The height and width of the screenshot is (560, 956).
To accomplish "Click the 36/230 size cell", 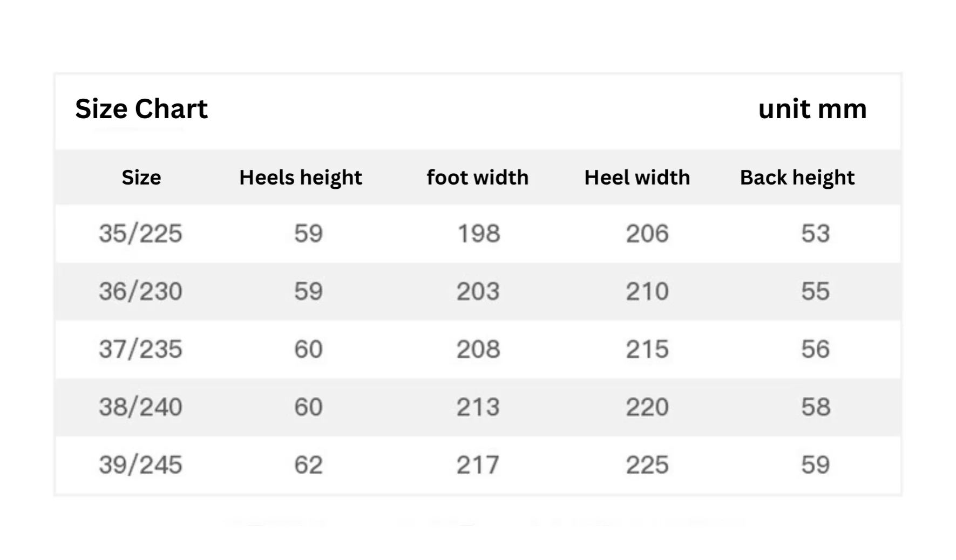I will pyautogui.click(x=140, y=291).
